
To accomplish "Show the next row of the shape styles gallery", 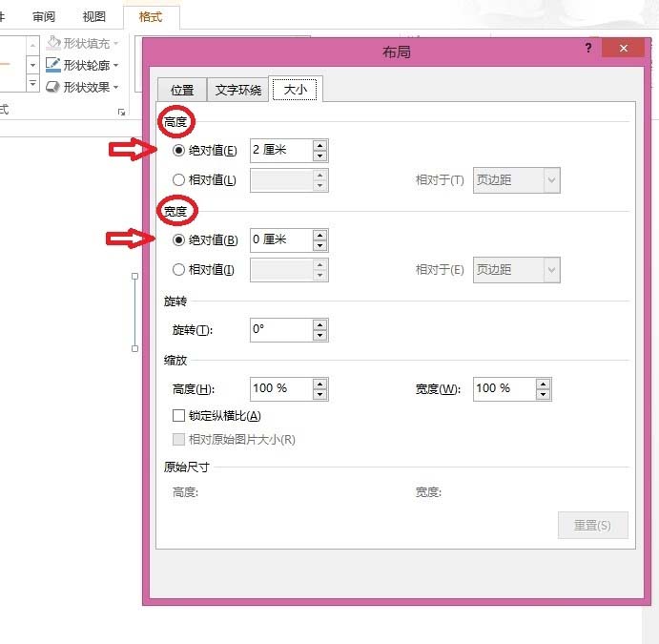I will [32, 65].
